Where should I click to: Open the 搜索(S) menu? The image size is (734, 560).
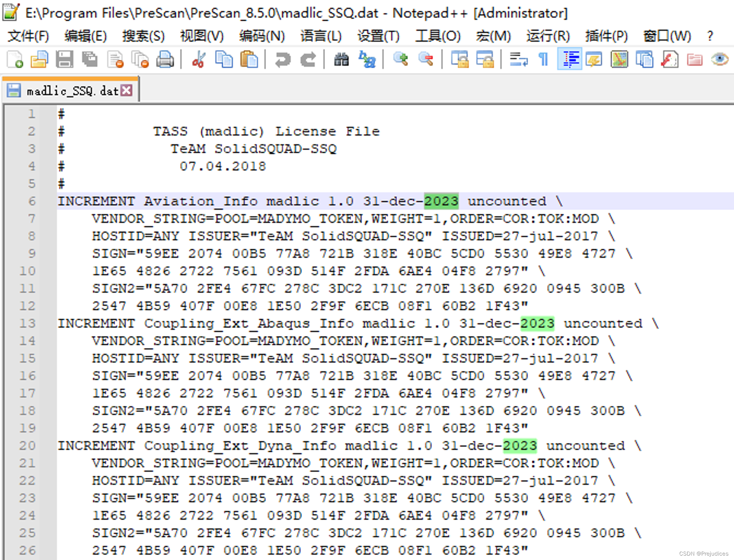[143, 36]
